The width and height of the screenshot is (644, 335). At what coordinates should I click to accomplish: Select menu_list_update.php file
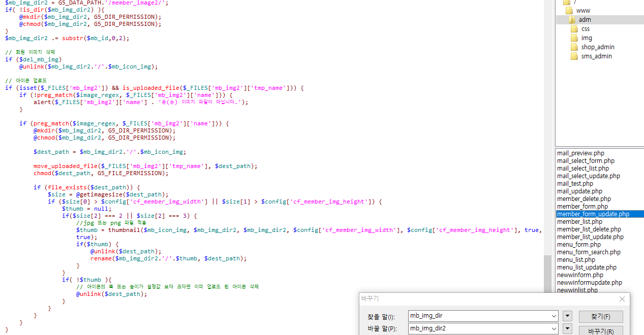(587, 267)
